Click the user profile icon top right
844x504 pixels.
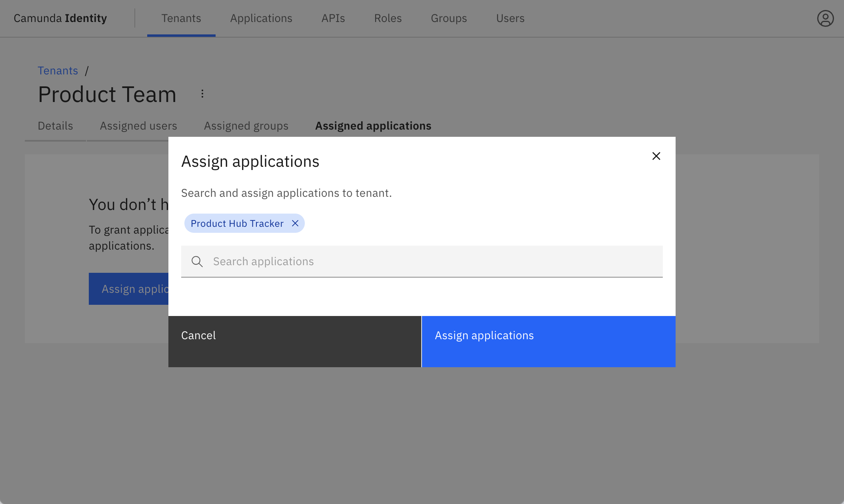[824, 18]
